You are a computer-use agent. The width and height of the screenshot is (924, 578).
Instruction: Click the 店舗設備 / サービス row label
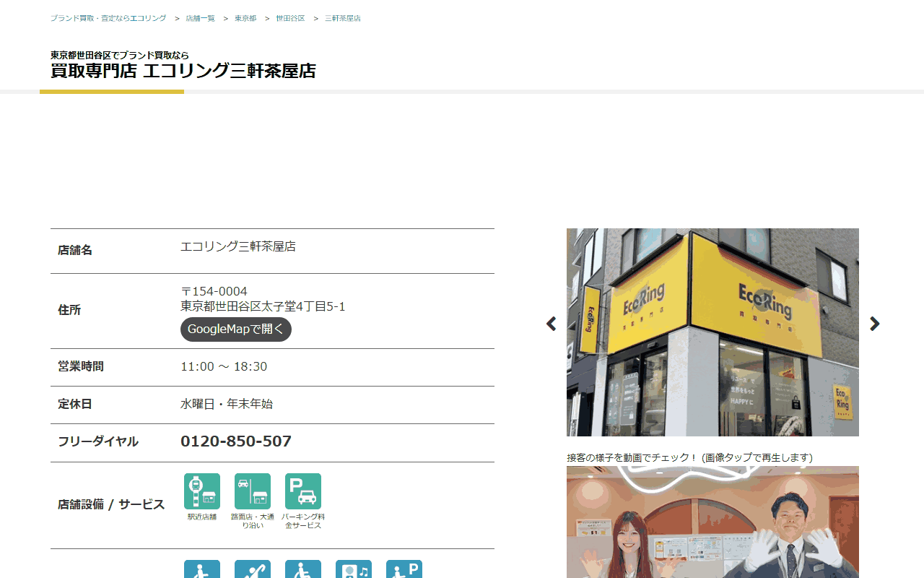coord(111,504)
